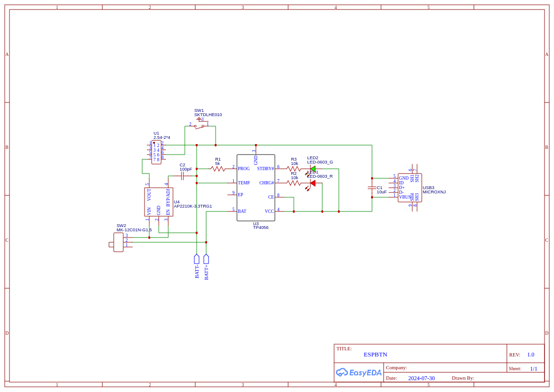Select the TP4056 charger IC body

click(x=256, y=188)
